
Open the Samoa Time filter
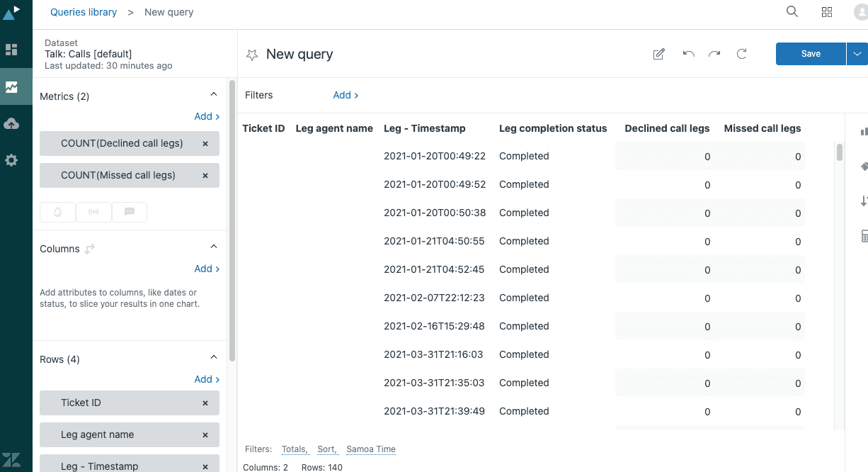tap(370, 449)
